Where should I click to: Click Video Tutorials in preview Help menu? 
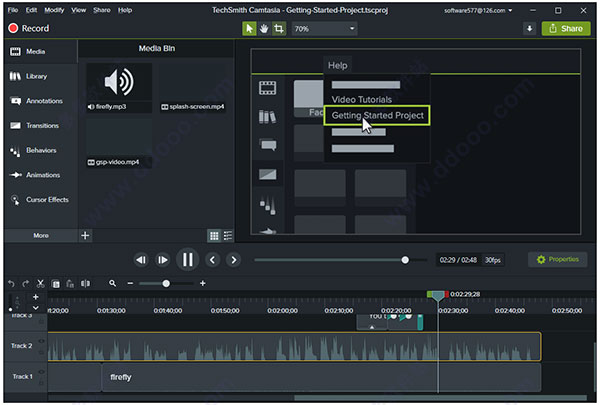[x=362, y=100]
